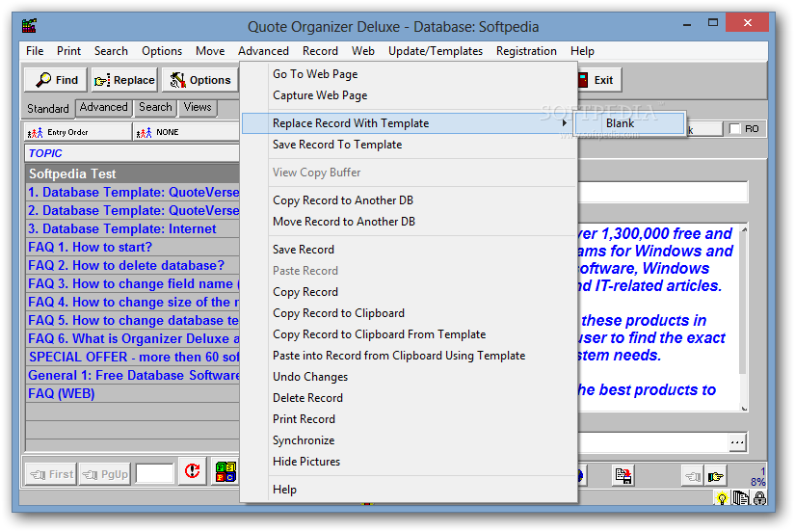
Task: Open the Print menu
Action: (68, 51)
